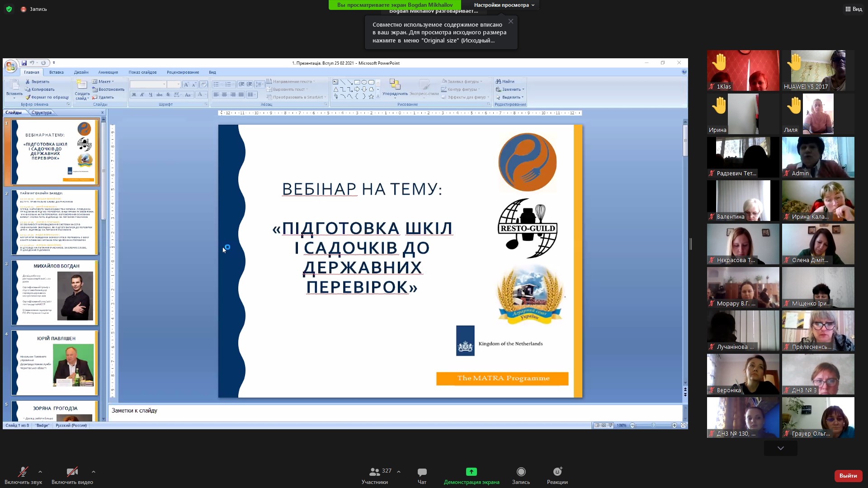
Task: Click the Undo icon in quick access toolbar
Action: (x=32, y=63)
